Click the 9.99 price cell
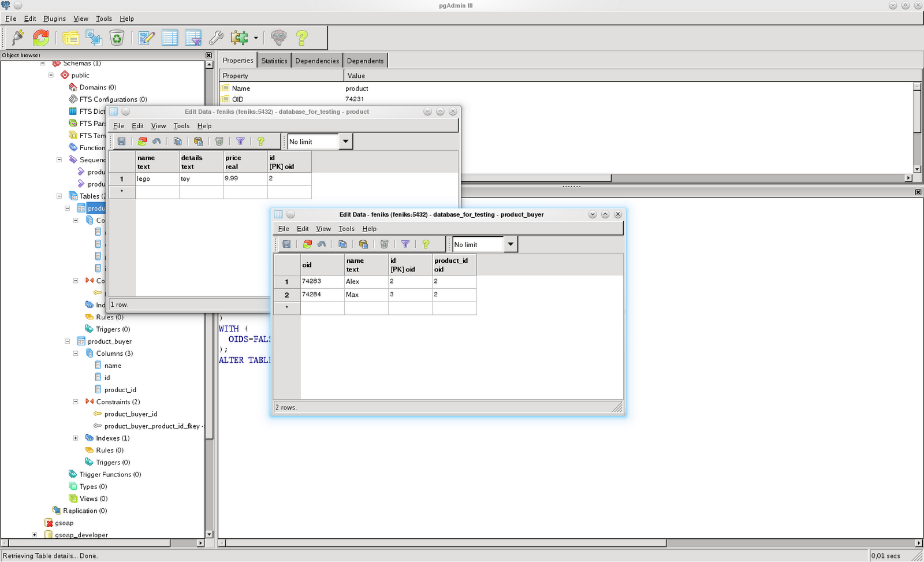 [245, 178]
